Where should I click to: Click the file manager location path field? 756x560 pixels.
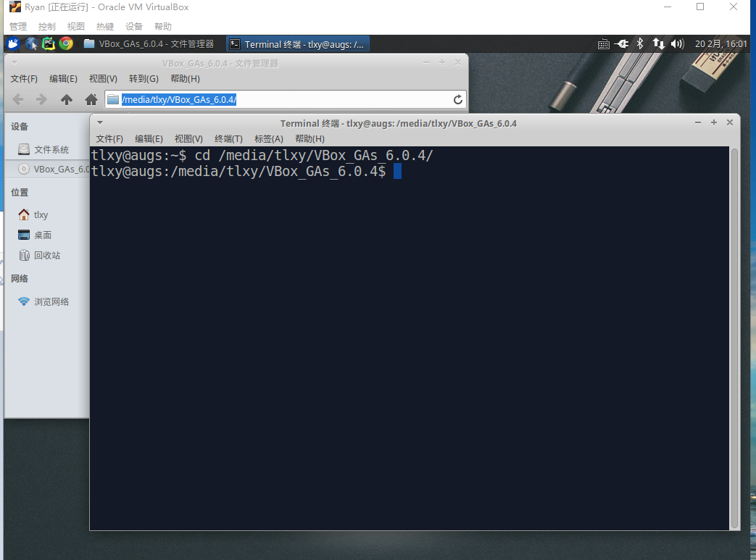tap(286, 100)
